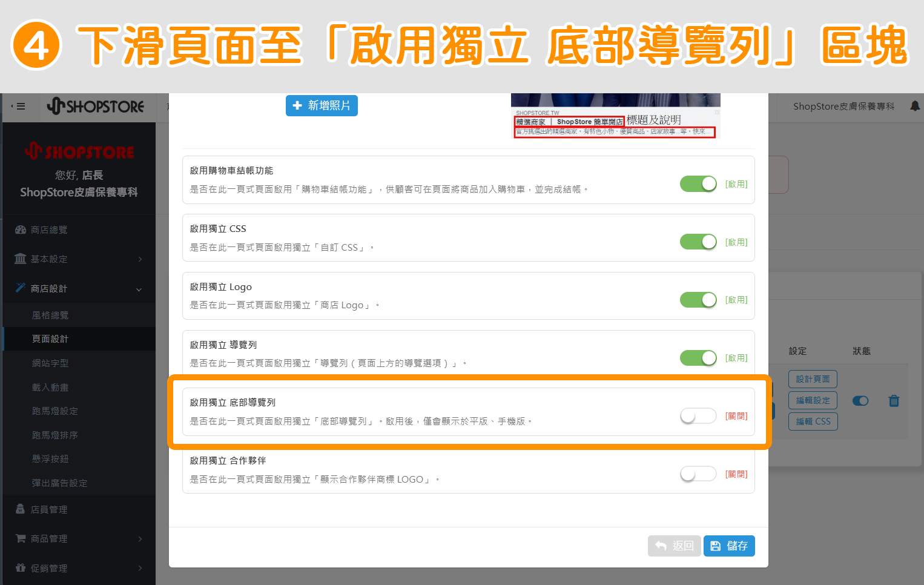Image resolution: width=924 pixels, height=585 pixels.
Task: Expand 促銷管理 menu chevron
Action: [140, 568]
